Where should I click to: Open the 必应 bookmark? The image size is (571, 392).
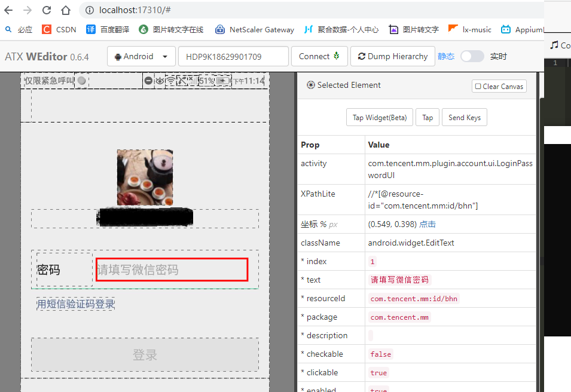click(19, 29)
